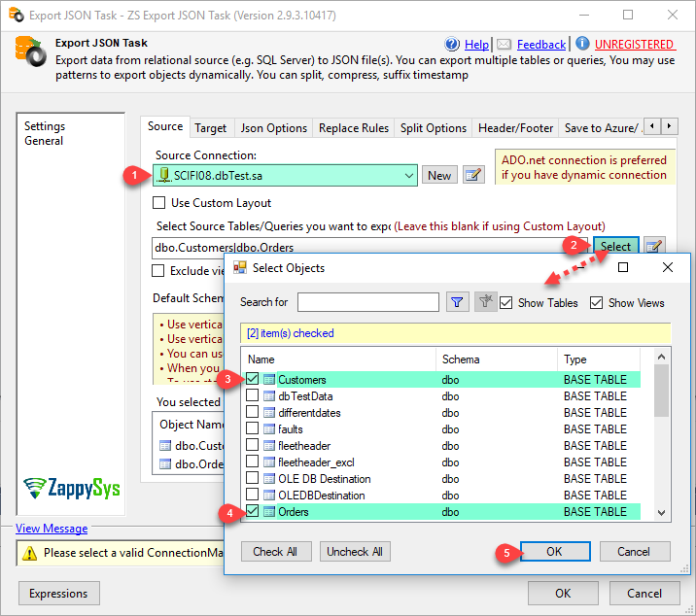Open the Help link
Image resolution: width=696 pixels, height=616 pixels.
point(476,45)
